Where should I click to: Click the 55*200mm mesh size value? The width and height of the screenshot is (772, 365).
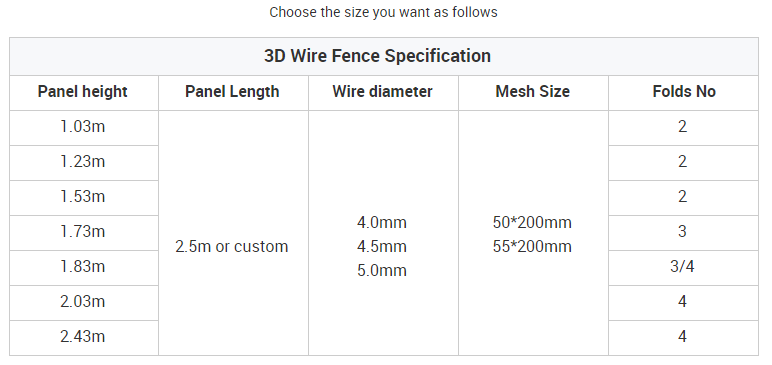[x=532, y=246]
